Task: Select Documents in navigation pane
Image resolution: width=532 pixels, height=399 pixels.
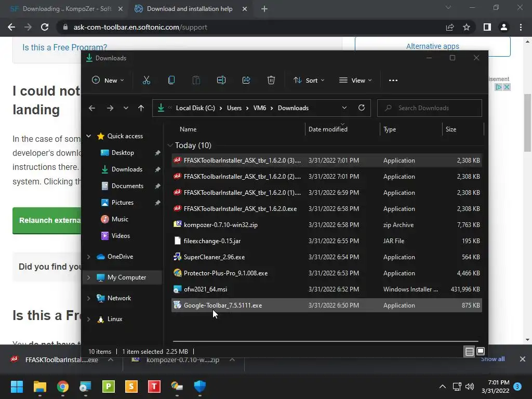Action: click(x=127, y=186)
